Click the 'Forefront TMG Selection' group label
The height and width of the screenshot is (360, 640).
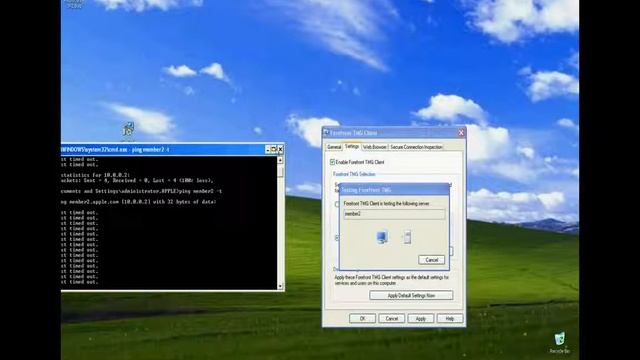[x=354, y=174]
